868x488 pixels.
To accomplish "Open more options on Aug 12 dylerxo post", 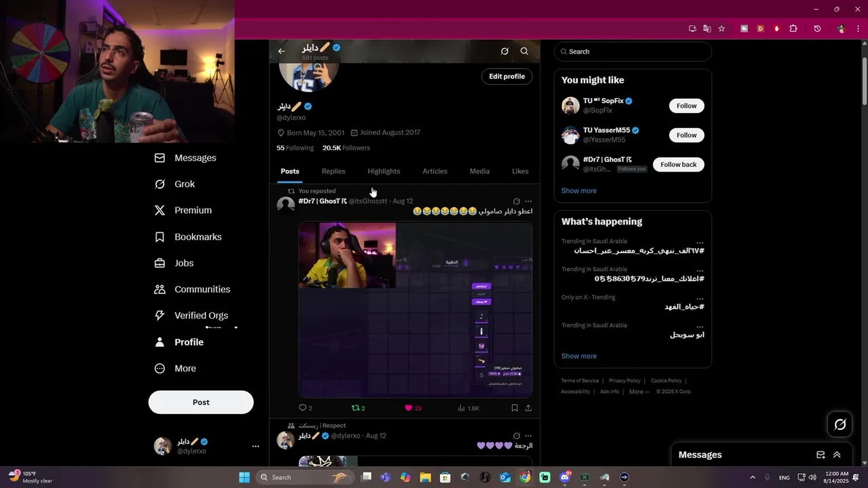I will tap(528, 436).
